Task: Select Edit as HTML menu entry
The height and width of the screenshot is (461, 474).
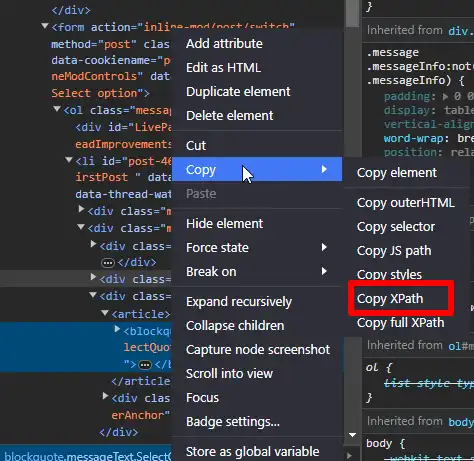Action: click(x=223, y=68)
